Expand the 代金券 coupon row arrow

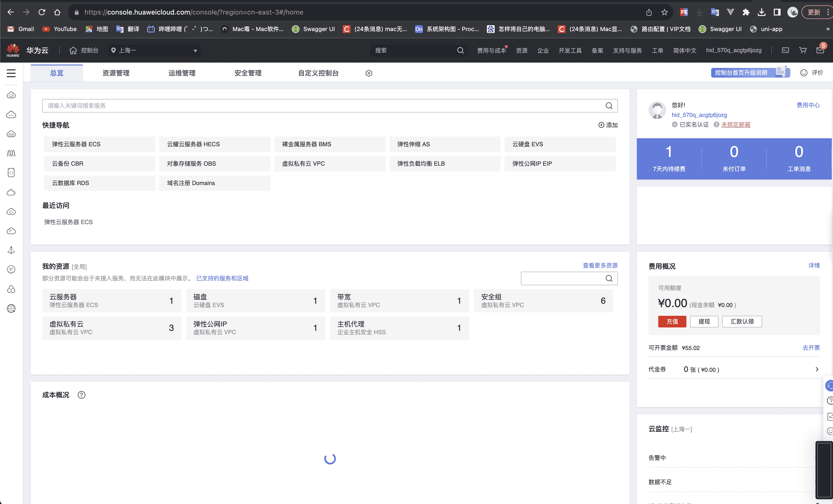[x=817, y=370]
